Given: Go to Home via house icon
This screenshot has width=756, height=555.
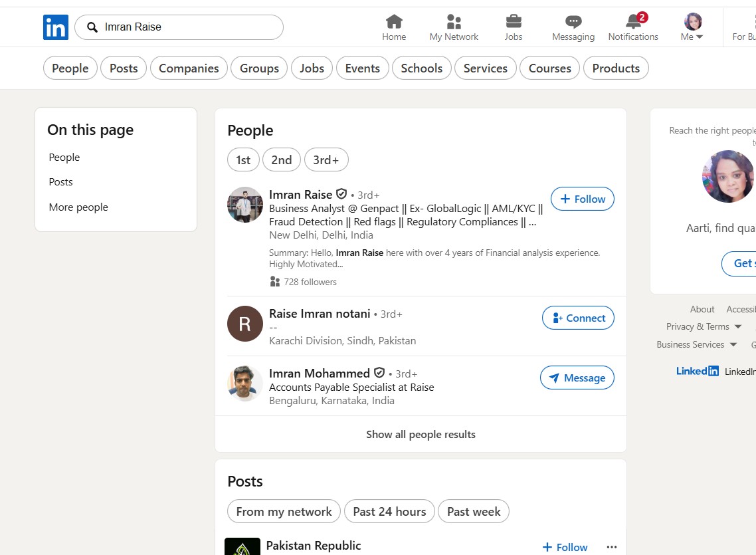Looking at the screenshot, I should [394, 22].
